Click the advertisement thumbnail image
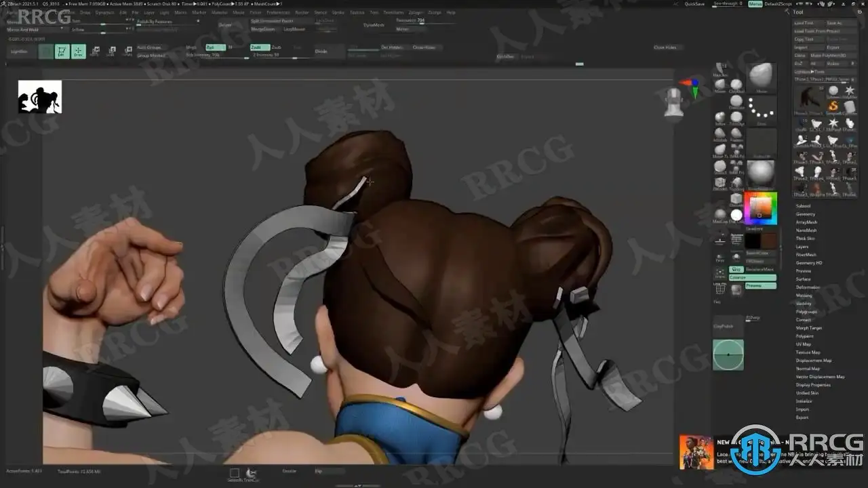The height and width of the screenshot is (488, 868). point(696,452)
